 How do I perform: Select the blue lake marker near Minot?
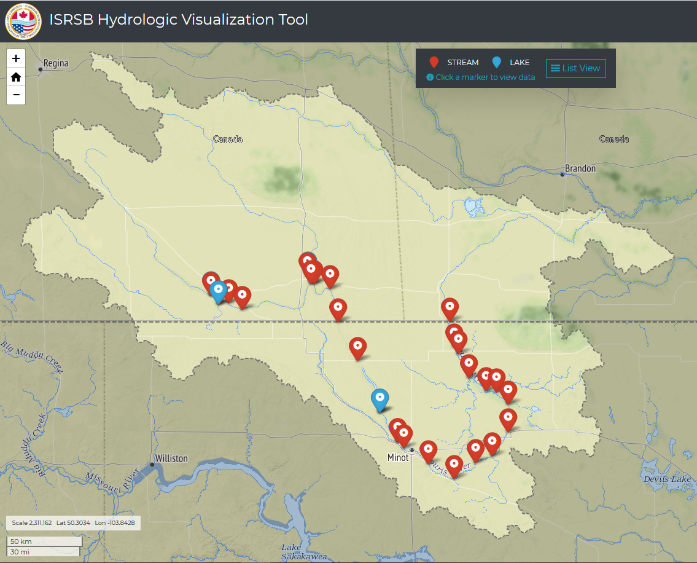[x=380, y=400]
